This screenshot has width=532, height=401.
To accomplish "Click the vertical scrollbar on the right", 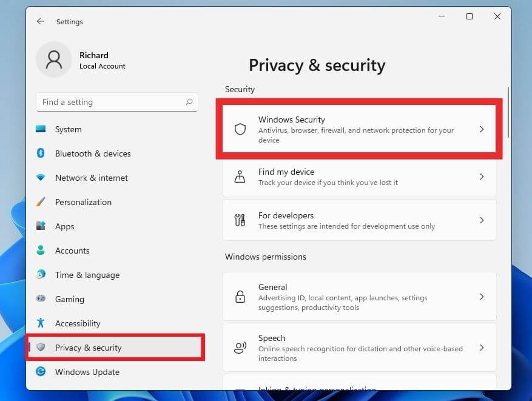I will [508, 112].
